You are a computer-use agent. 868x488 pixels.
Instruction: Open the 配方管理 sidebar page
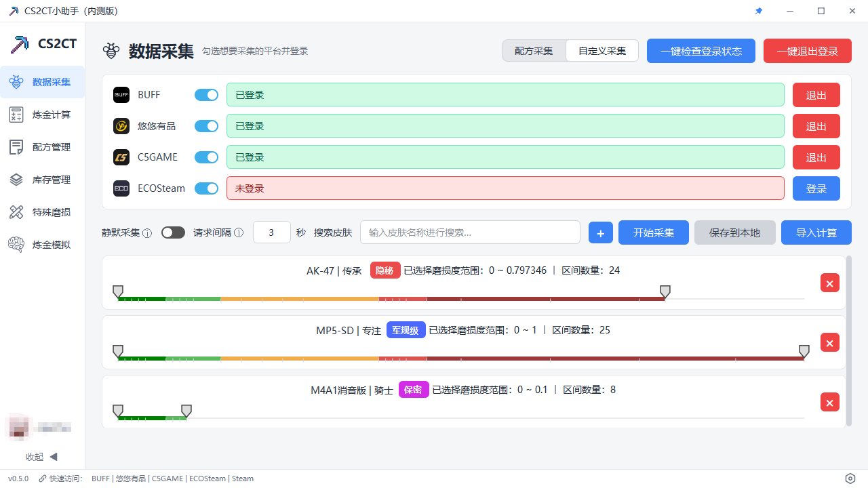[43, 147]
